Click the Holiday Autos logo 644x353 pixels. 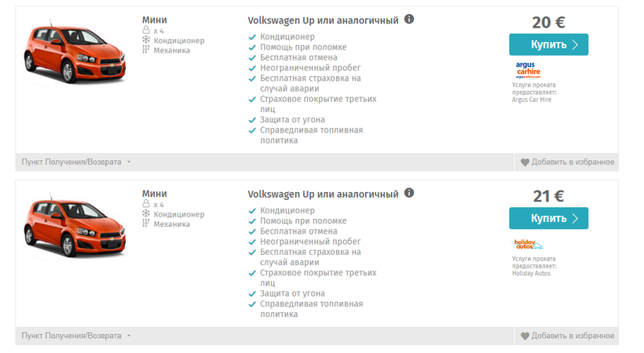tap(529, 244)
